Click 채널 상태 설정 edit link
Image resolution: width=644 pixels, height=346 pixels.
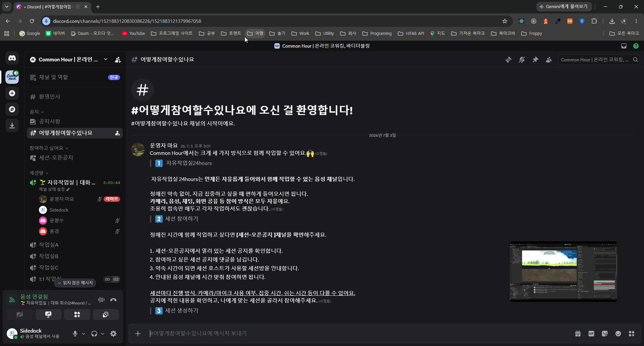tap(54, 189)
